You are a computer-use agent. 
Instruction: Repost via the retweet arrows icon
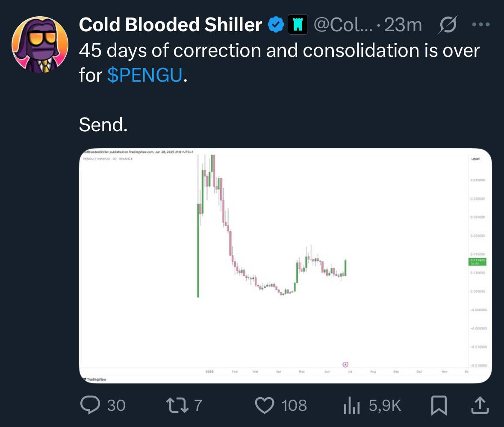coord(177,405)
